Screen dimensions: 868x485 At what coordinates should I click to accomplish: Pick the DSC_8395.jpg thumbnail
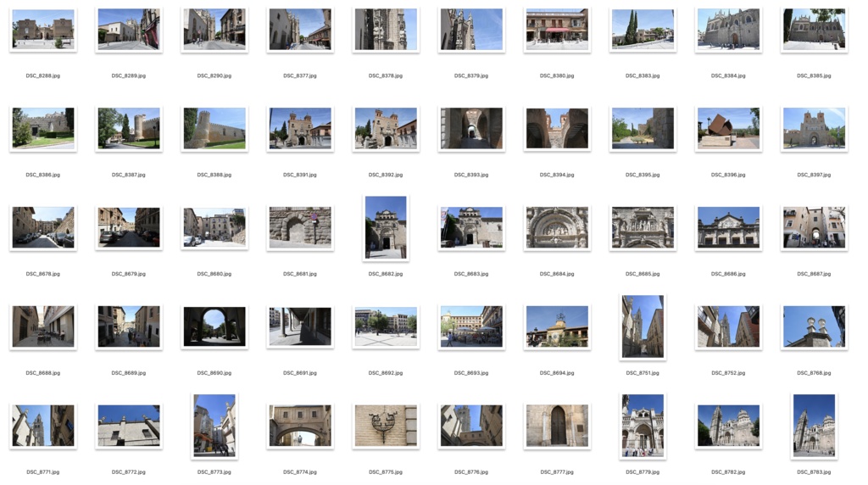coord(643,128)
